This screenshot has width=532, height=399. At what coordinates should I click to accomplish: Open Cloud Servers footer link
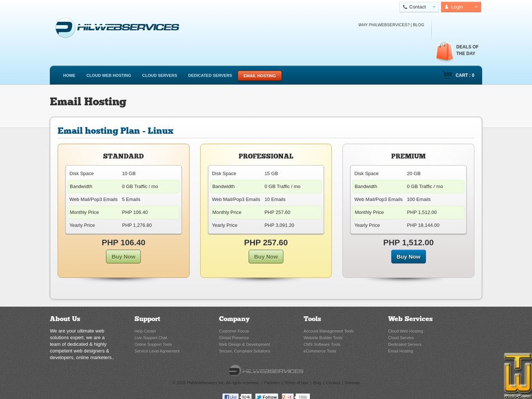pos(401,337)
